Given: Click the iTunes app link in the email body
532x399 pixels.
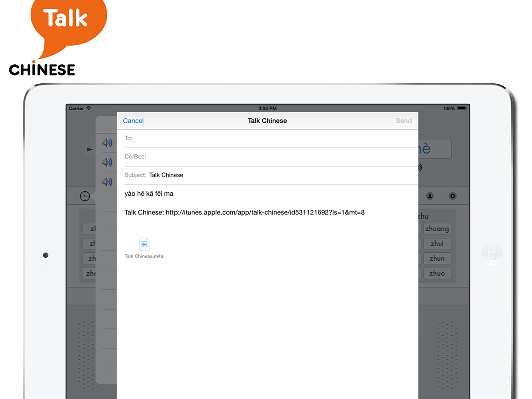Looking at the screenshot, I should tap(265, 212).
